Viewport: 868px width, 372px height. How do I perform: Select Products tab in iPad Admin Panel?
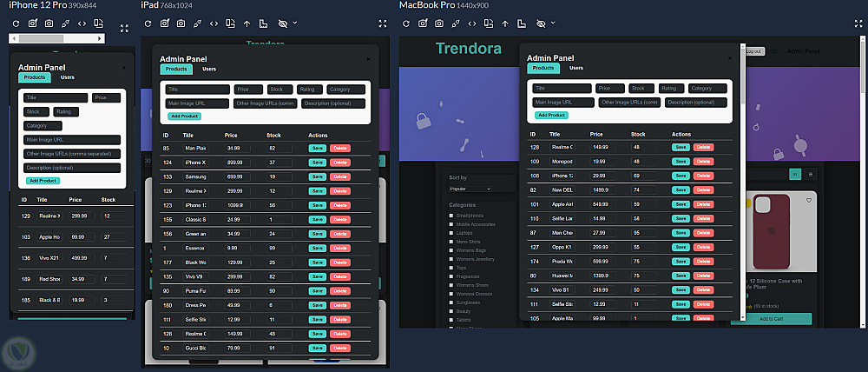click(176, 70)
